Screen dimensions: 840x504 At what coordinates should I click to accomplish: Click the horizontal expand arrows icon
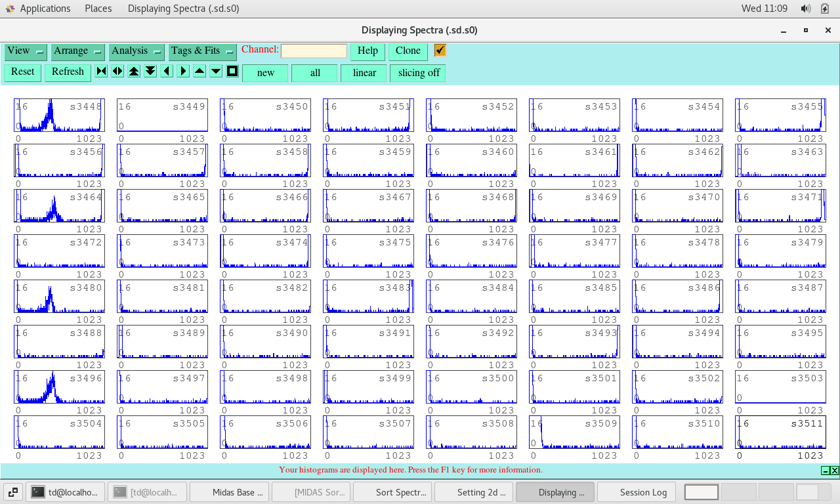(117, 72)
